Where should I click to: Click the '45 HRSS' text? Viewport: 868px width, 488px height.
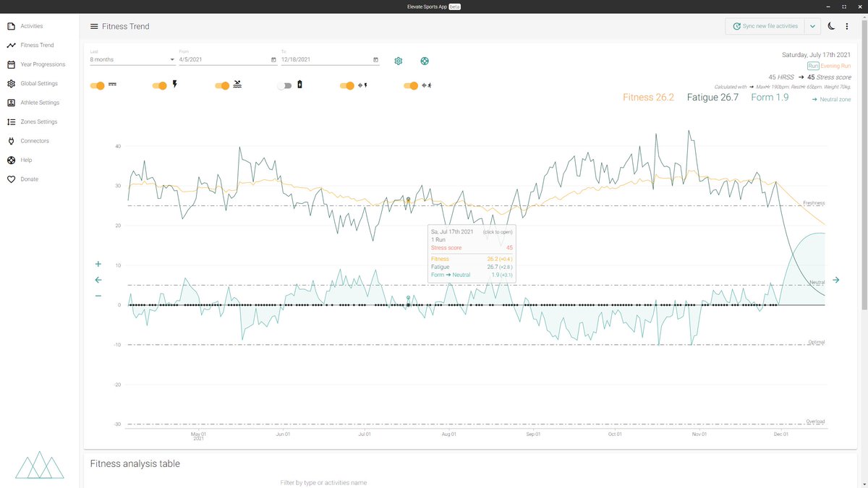(781, 77)
